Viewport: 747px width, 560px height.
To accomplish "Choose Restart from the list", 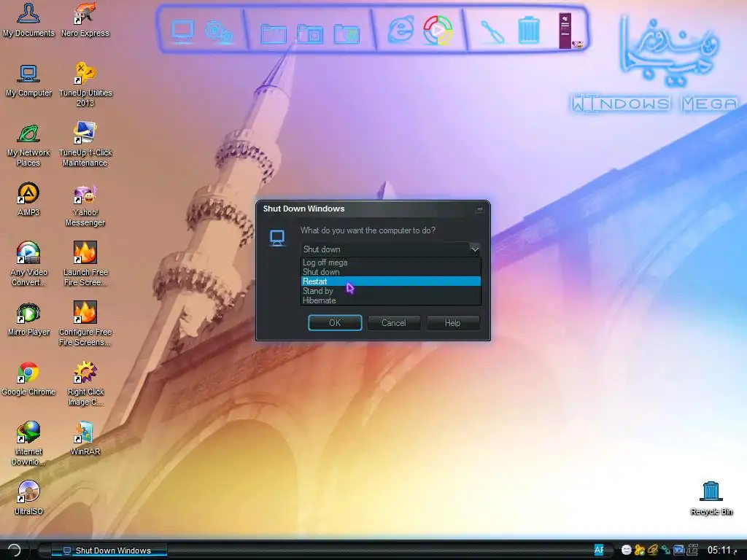I will [x=391, y=281].
